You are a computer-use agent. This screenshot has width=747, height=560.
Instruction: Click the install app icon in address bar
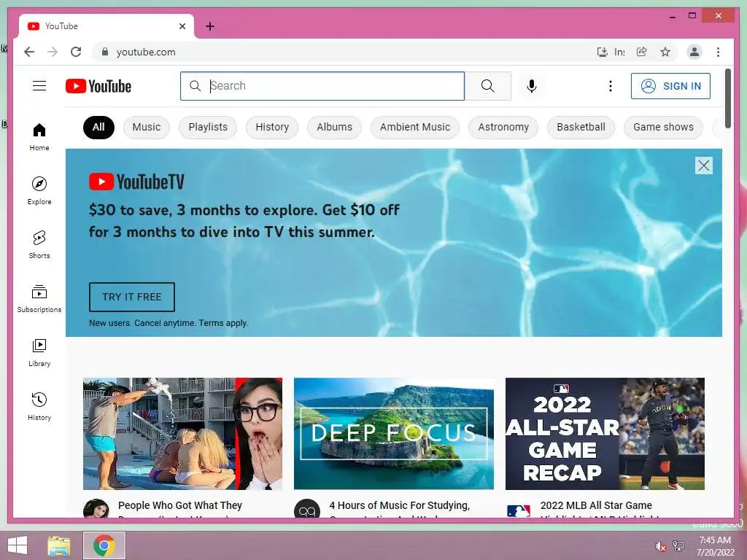[x=602, y=52]
